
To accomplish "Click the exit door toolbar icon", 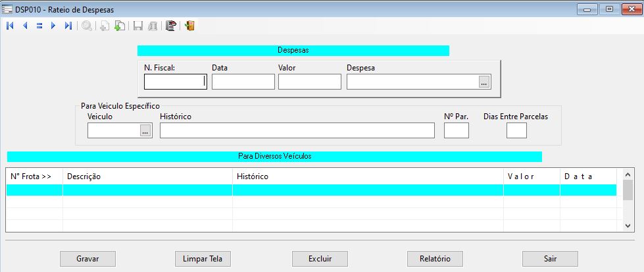I will 189,26.
